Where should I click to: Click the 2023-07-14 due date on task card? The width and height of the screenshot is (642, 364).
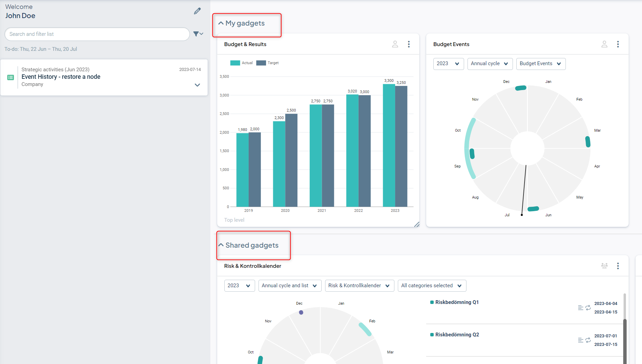pos(190,70)
